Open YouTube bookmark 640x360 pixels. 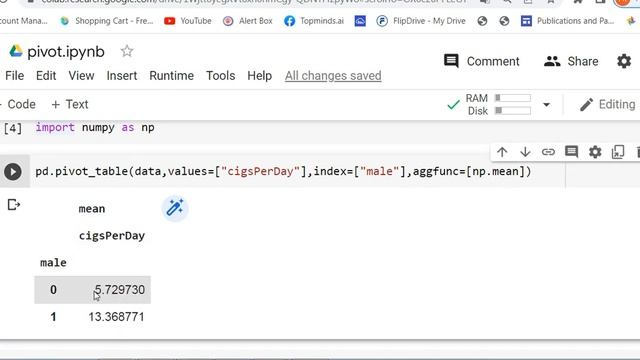188,21
